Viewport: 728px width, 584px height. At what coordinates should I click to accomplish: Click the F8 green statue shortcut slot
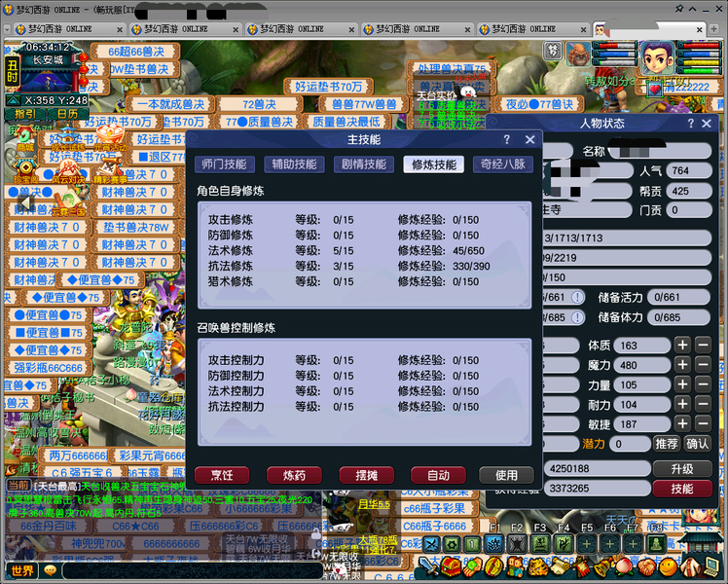coord(656,544)
